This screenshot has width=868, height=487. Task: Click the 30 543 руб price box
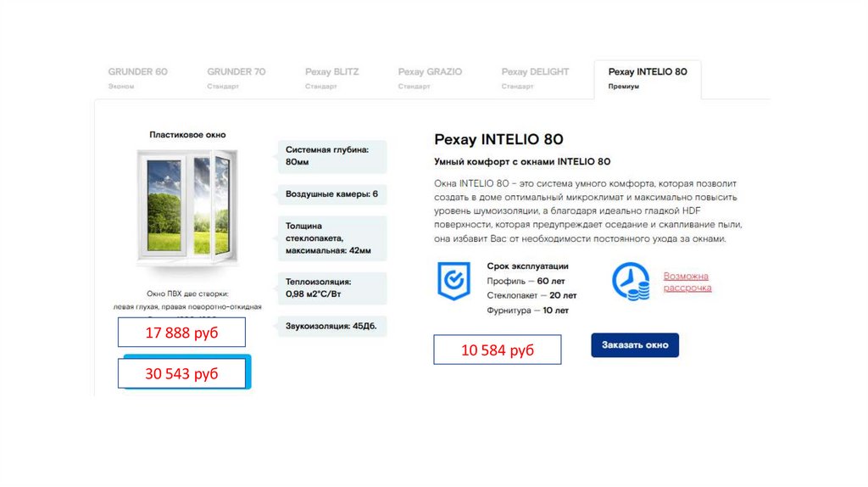(x=181, y=373)
